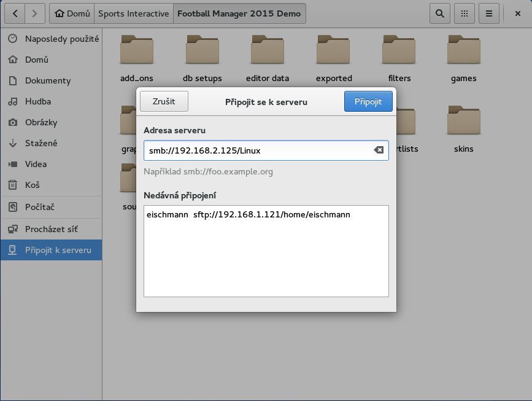
Task: Open the skins folder
Action: tap(463, 129)
